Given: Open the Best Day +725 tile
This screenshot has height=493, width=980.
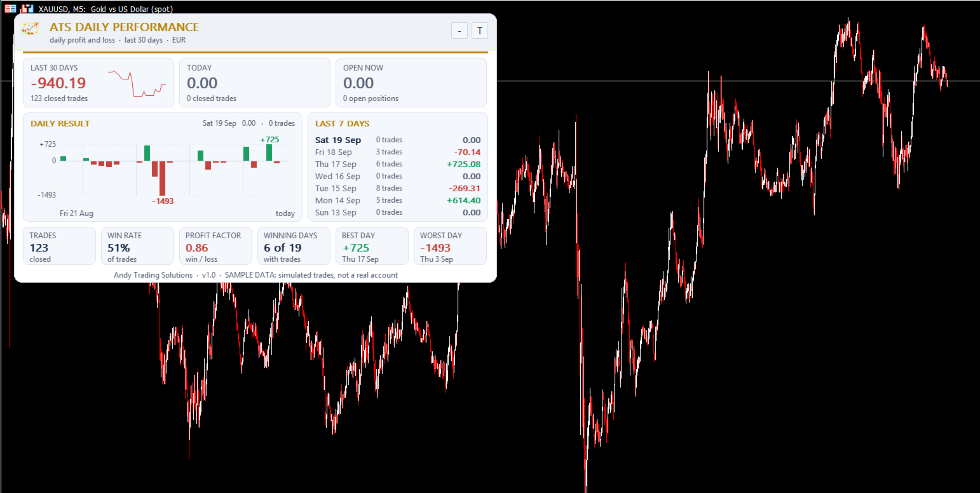Looking at the screenshot, I should (x=372, y=246).
